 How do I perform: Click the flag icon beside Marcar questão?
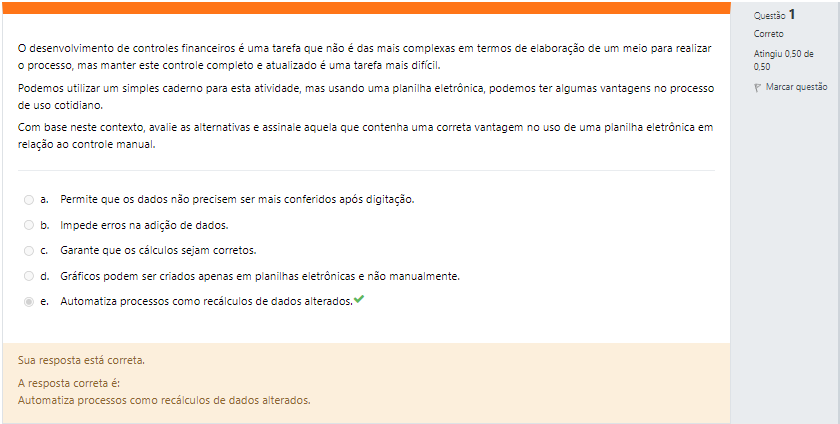[x=758, y=87]
